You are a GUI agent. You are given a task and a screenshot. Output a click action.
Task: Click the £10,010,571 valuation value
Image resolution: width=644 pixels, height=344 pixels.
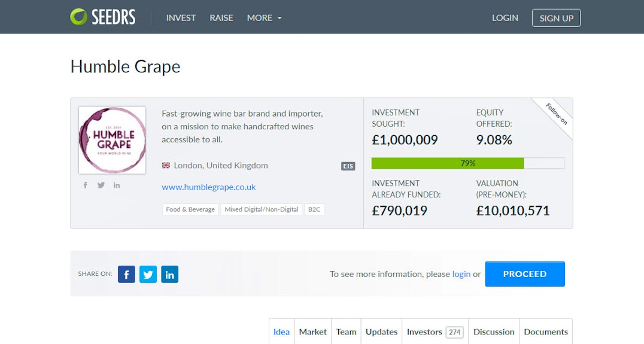[x=512, y=211]
